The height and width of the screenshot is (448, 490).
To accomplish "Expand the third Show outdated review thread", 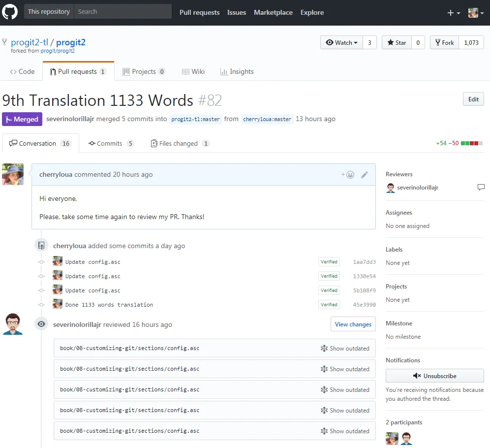I will pos(345,389).
